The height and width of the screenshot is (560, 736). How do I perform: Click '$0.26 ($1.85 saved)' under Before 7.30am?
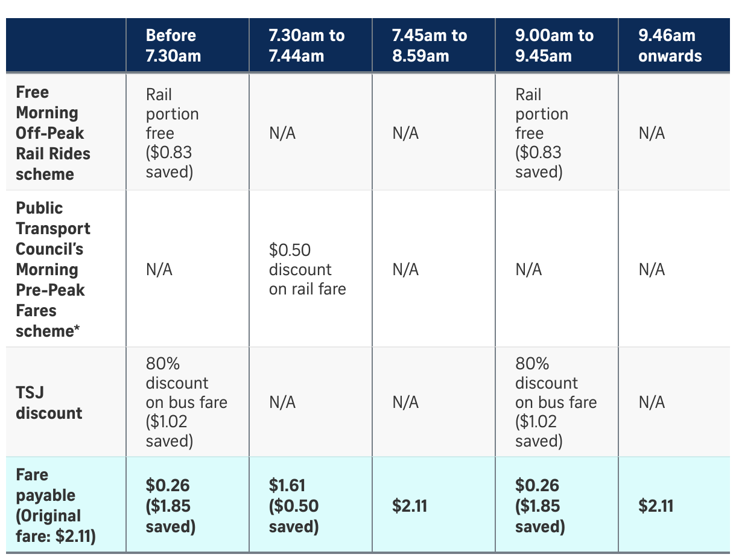tap(171, 505)
